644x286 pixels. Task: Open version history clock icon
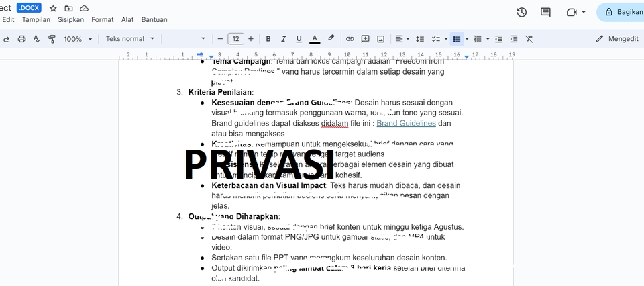pos(522,12)
